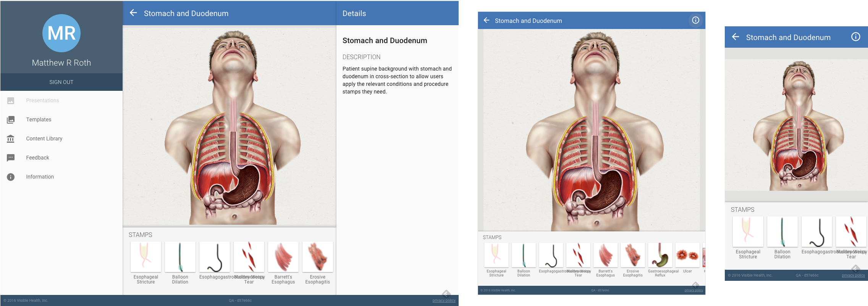Click the back arrow in the phone view
The image size is (868, 306).
click(x=735, y=37)
